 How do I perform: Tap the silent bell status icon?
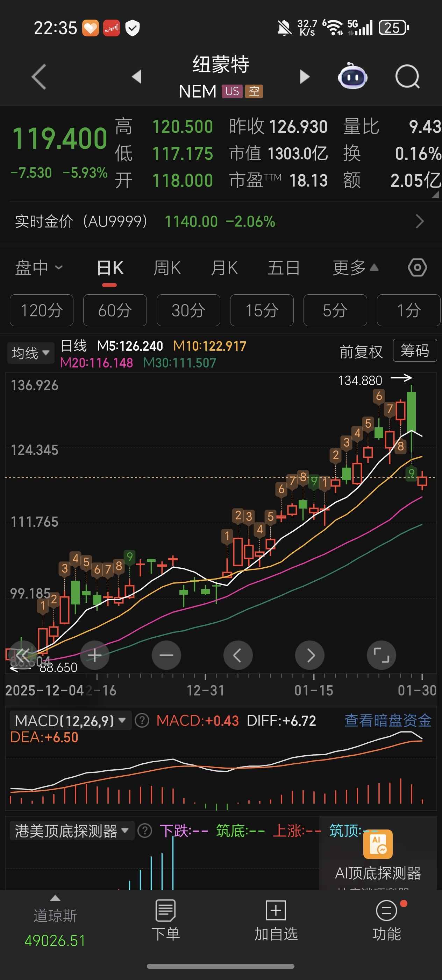click(x=284, y=28)
